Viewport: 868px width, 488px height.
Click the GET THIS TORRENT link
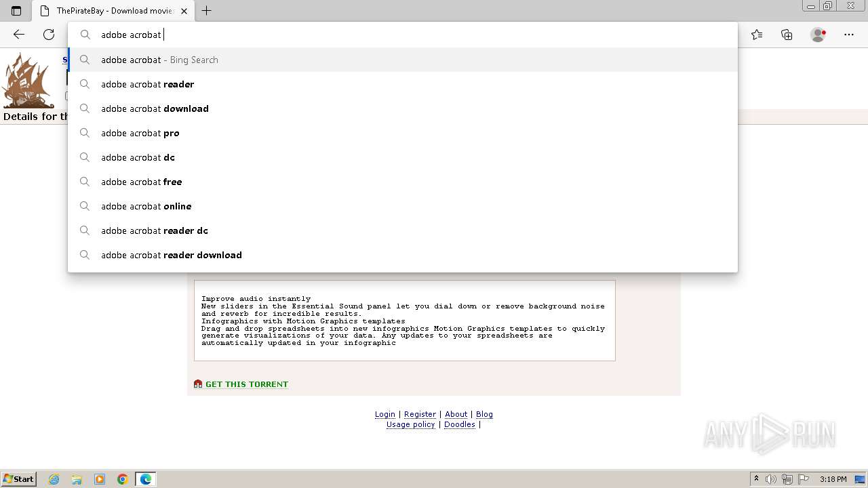click(247, 384)
